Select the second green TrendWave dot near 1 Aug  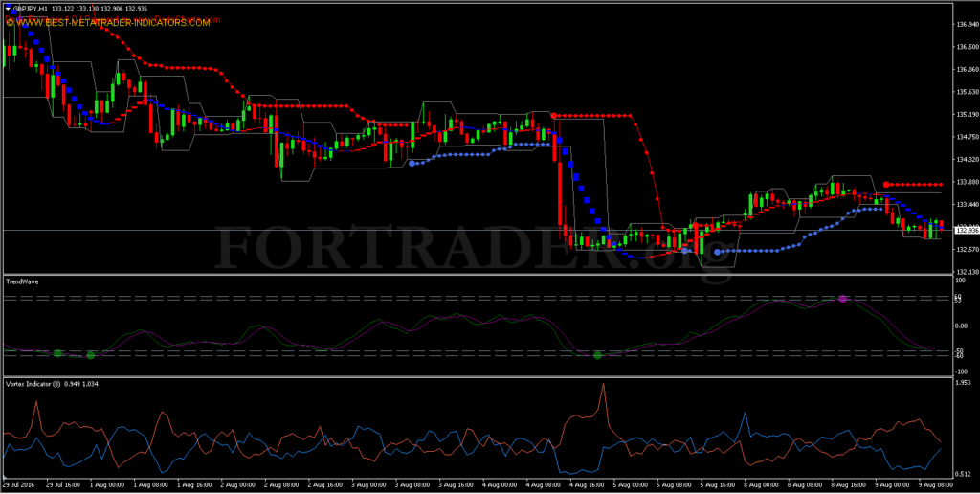[91, 356]
